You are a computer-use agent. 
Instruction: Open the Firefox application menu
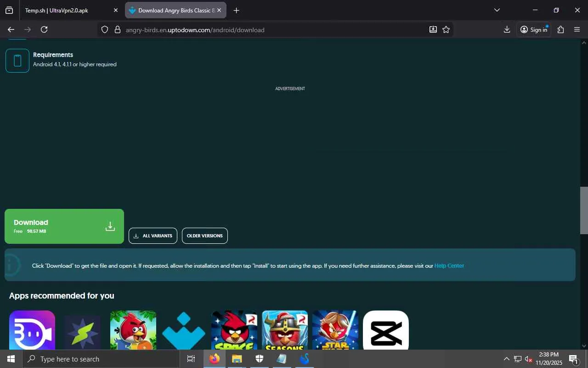577,29
